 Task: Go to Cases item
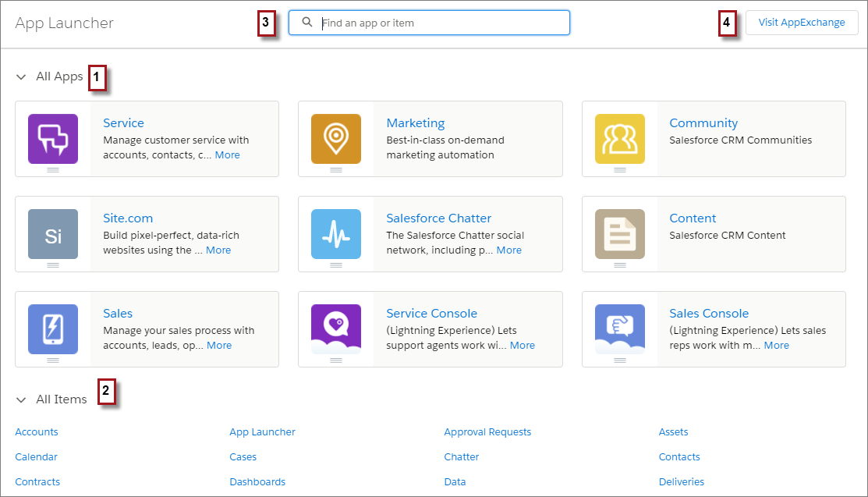click(x=243, y=457)
